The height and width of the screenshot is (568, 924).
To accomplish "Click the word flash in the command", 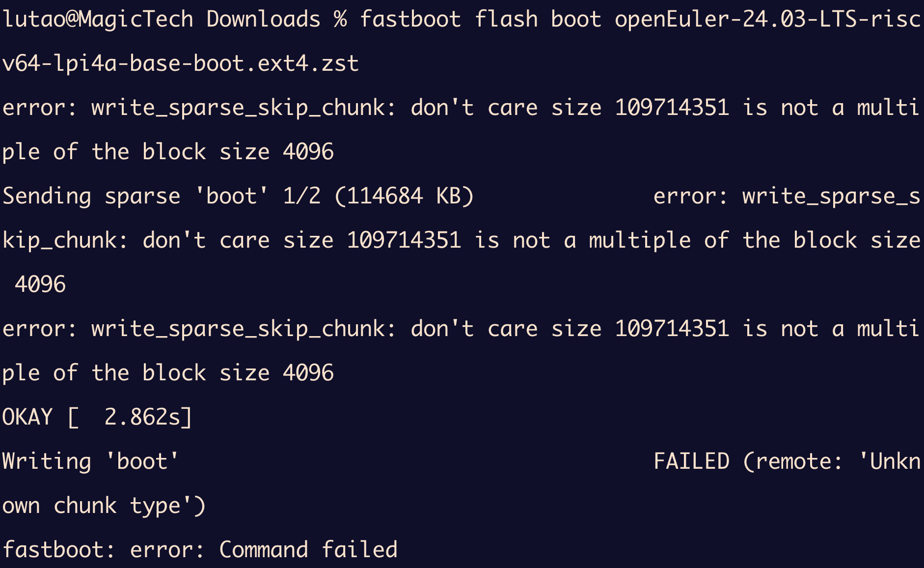I will 506,20.
